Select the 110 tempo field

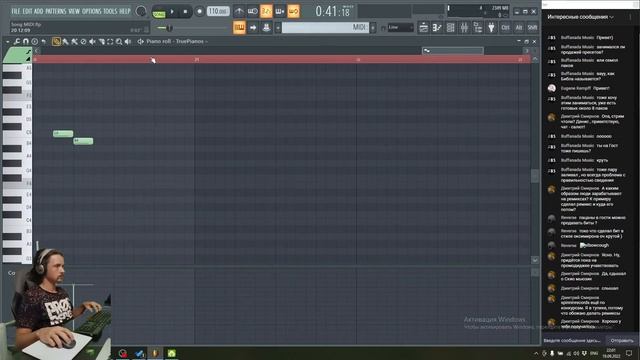[x=218, y=11]
